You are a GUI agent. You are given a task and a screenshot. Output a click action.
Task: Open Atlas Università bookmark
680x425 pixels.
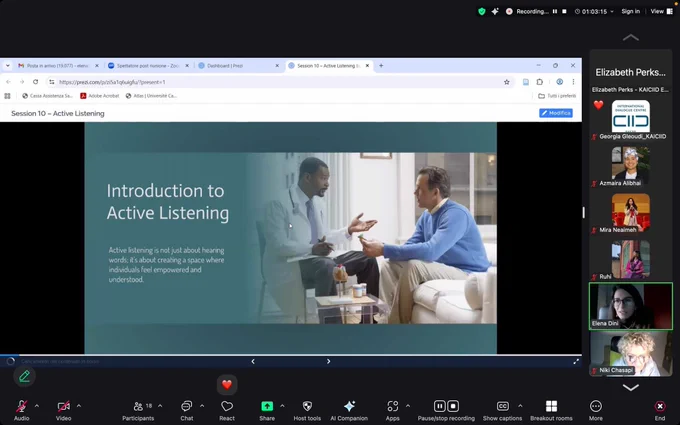[x=151, y=96]
